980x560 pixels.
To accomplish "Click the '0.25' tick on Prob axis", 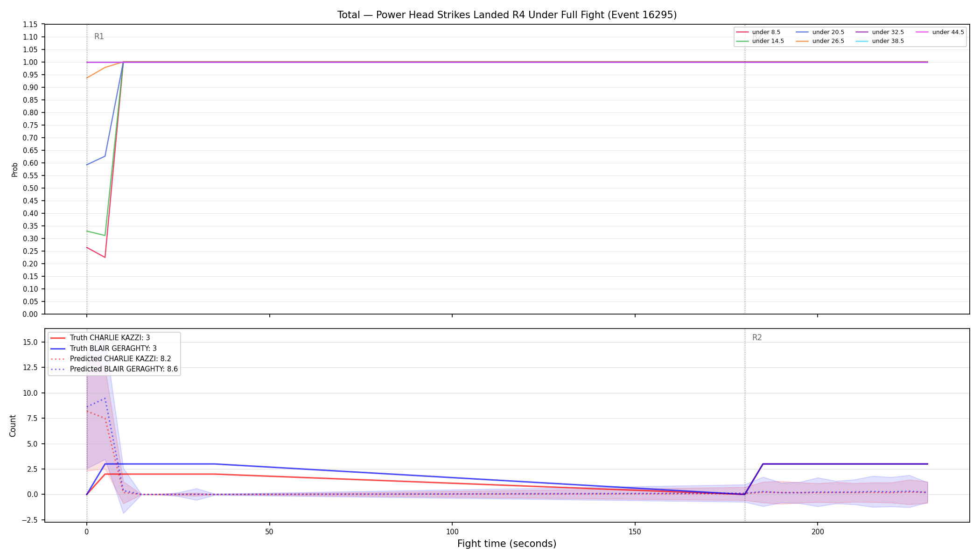I will click(30, 251).
